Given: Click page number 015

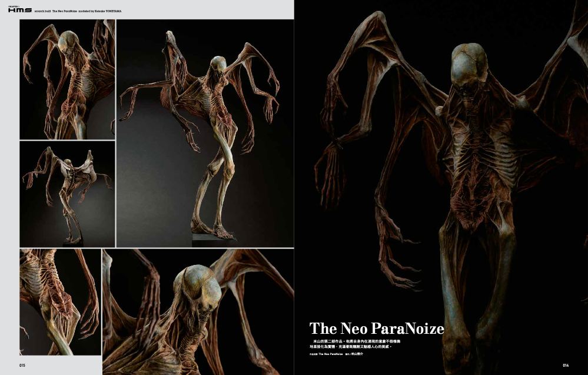Looking at the screenshot, I should [22, 365].
